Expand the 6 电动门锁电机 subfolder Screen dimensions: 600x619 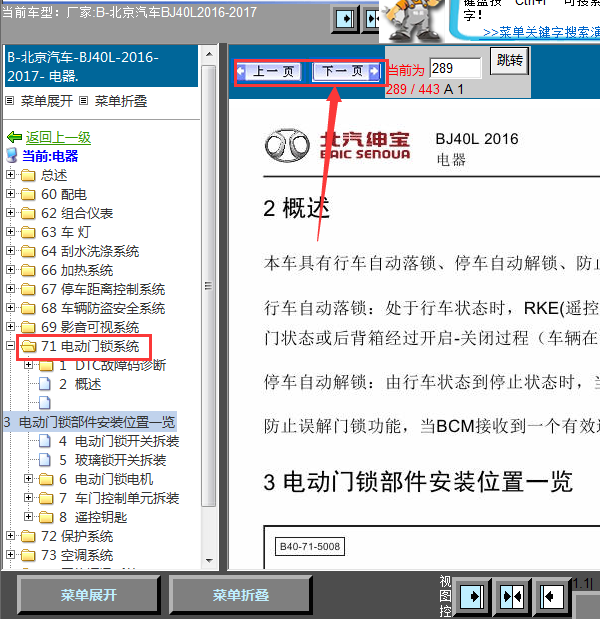click(28, 479)
